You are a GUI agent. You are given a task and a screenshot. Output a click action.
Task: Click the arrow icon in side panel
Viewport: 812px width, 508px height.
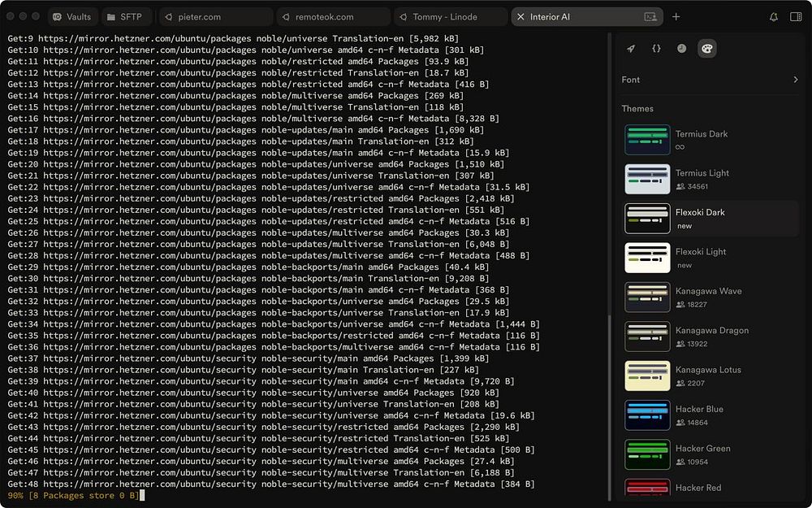[631, 49]
